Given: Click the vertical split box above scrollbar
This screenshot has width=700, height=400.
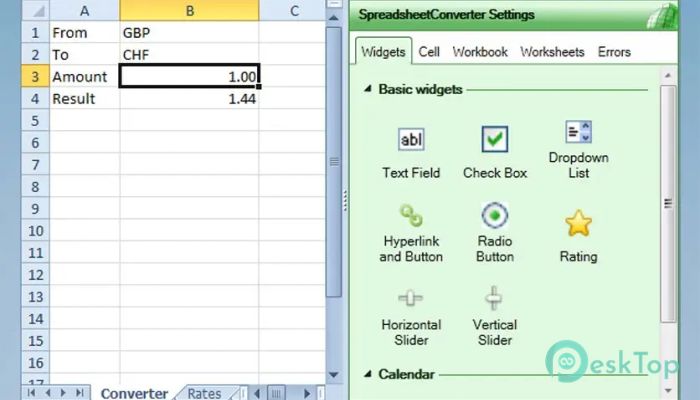Looking at the screenshot, I should [x=333, y=4].
